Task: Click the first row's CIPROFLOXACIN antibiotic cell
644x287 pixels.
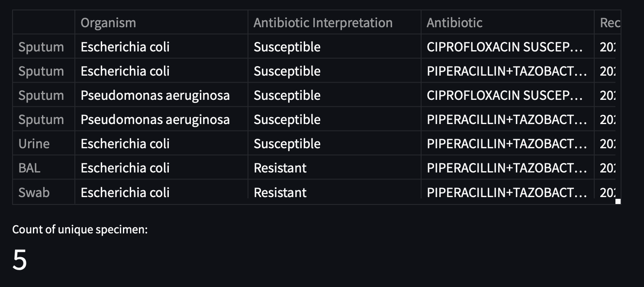Action: point(506,47)
